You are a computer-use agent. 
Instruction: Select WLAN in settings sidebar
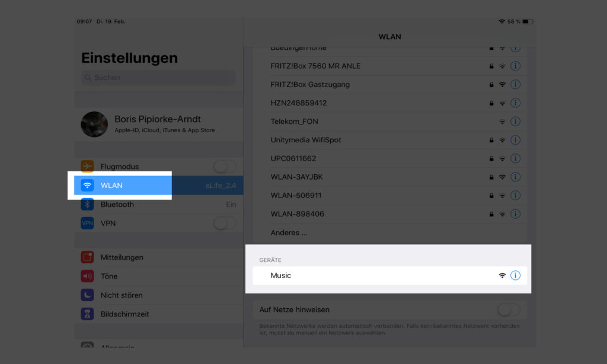[159, 185]
